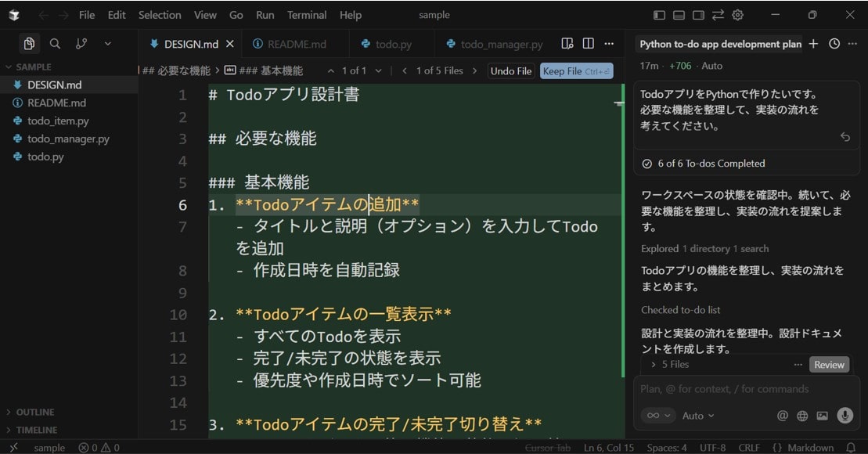This screenshot has height=454, width=868.
Task: Start a new chat with the plus icon
Action: [813, 44]
